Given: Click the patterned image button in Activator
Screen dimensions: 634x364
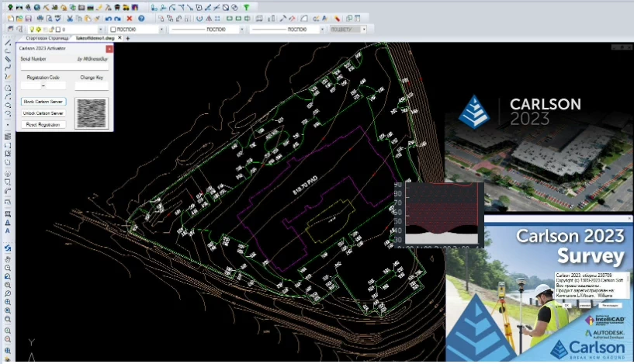Looking at the screenshot, I should 92,113.
